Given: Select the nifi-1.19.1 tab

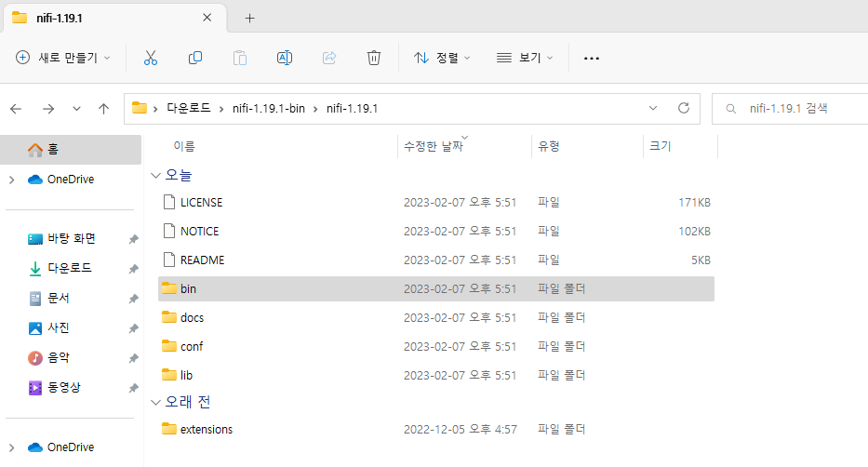Looking at the screenshot, I should (115, 19).
